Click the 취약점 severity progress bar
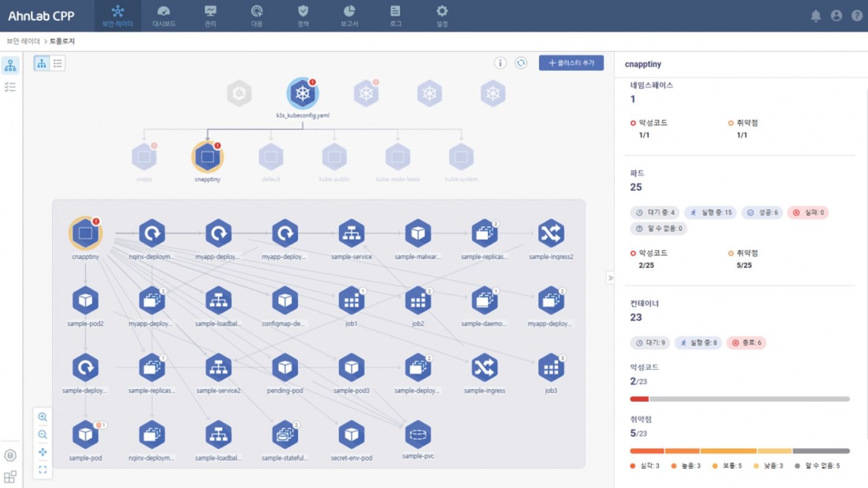This screenshot has width=868, height=488. tap(741, 450)
